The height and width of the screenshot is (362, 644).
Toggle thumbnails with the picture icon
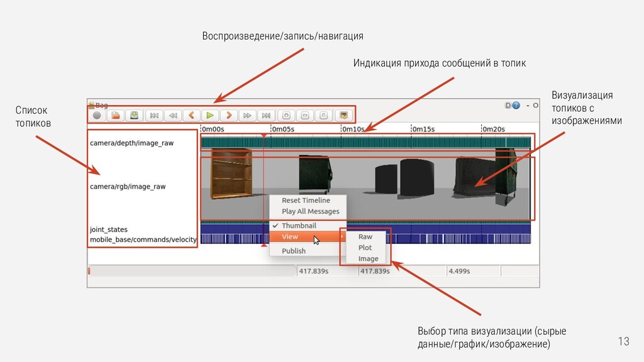[x=343, y=116]
